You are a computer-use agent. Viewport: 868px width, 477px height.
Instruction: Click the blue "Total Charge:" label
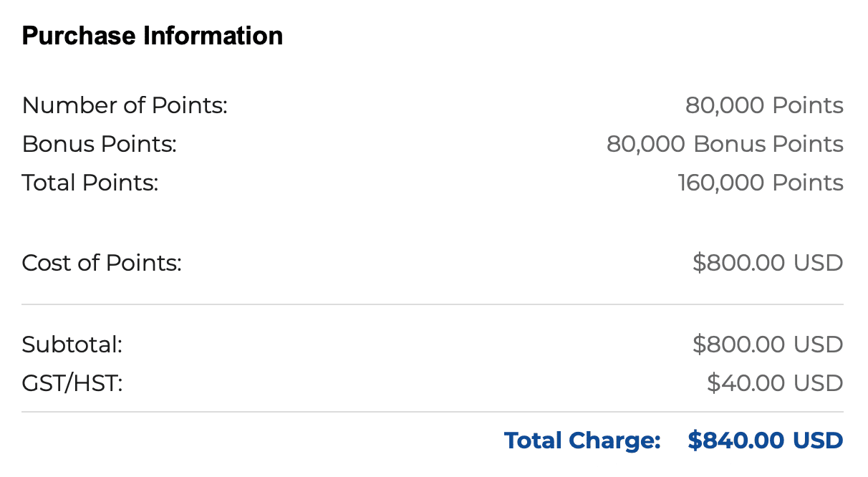582,440
